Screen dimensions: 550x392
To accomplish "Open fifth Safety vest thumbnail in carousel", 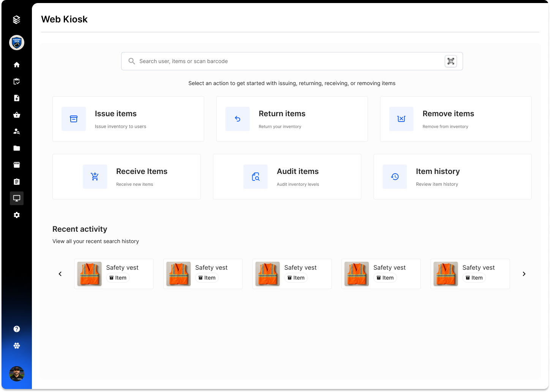I will [446, 274].
